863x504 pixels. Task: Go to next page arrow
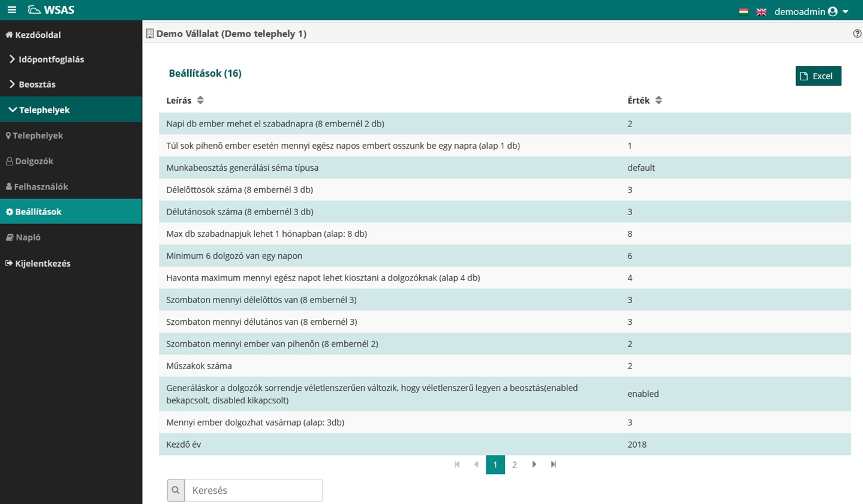tap(534, 464)
